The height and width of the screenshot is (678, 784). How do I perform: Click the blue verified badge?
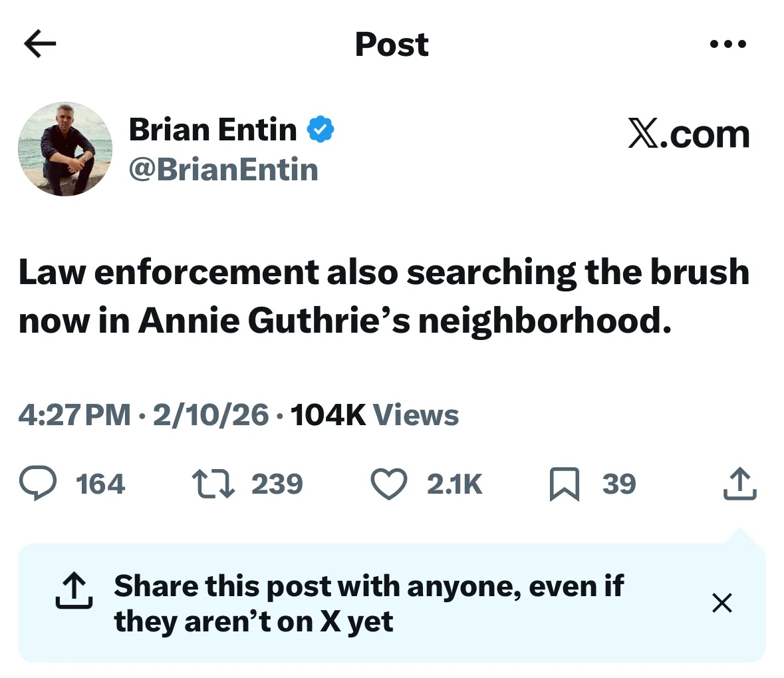[321, 130]
